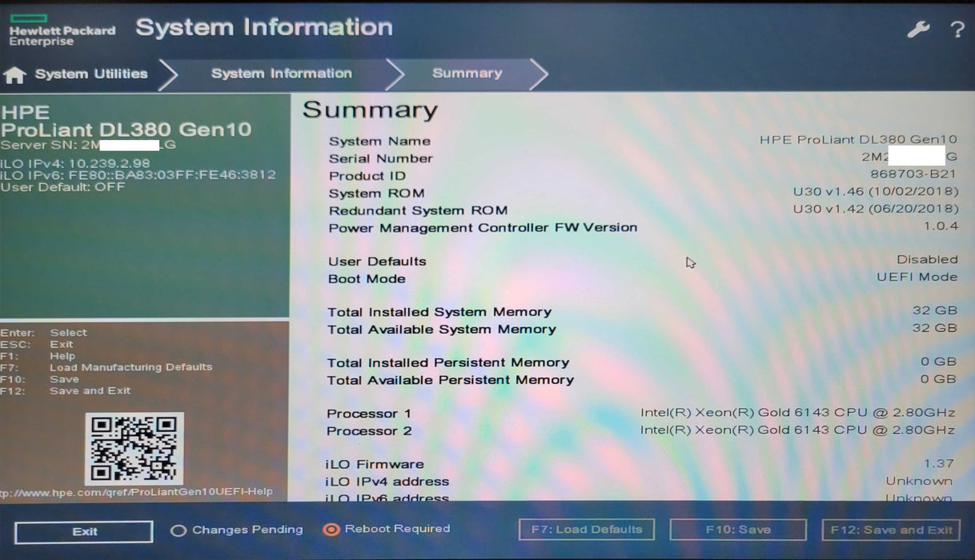Go to System Utilities breadcrumb
This screenshot has height=560, width=975.
(x=91, y=74)
